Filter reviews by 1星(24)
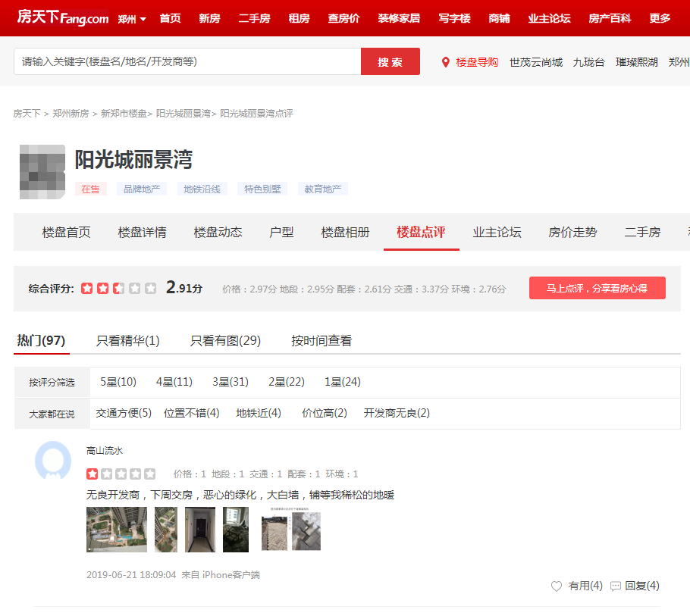690x616 pixels. point(343,382)
